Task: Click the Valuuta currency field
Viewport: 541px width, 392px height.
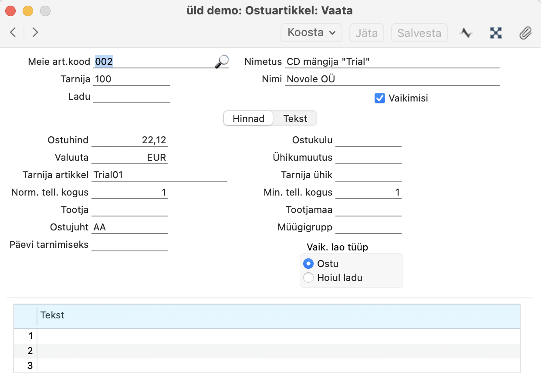Action: (129, 158)
